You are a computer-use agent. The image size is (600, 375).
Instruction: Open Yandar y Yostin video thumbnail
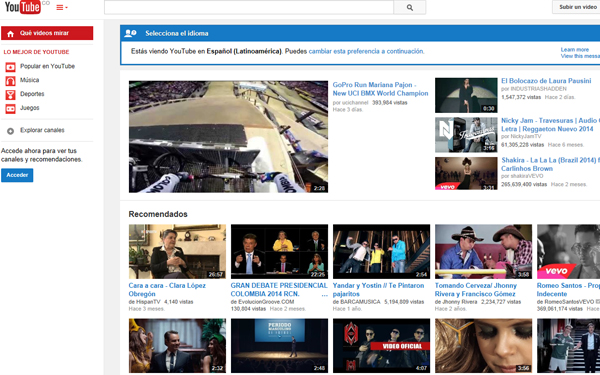pos(382,251)
